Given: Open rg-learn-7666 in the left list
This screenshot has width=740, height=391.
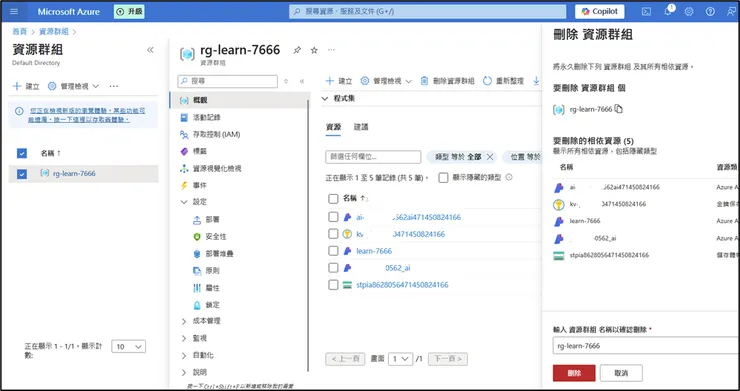Looking at the screenshot, I should pyautogui.click(x=74, y=173).
